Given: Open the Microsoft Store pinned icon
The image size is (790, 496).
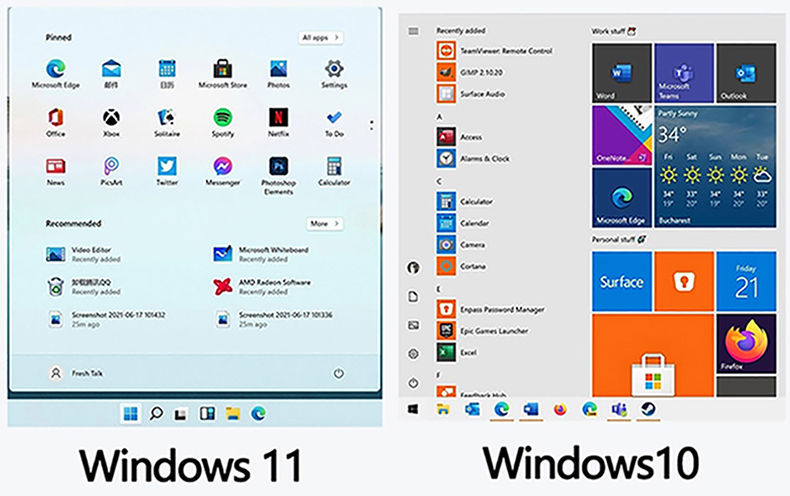Looking at the screenshot, I should click(222, 74).
